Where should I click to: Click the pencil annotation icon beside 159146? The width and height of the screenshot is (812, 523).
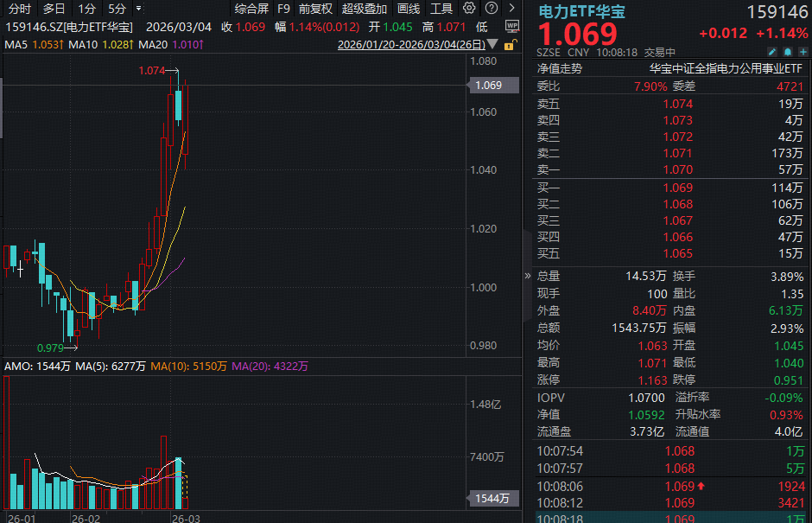[772, 52]
